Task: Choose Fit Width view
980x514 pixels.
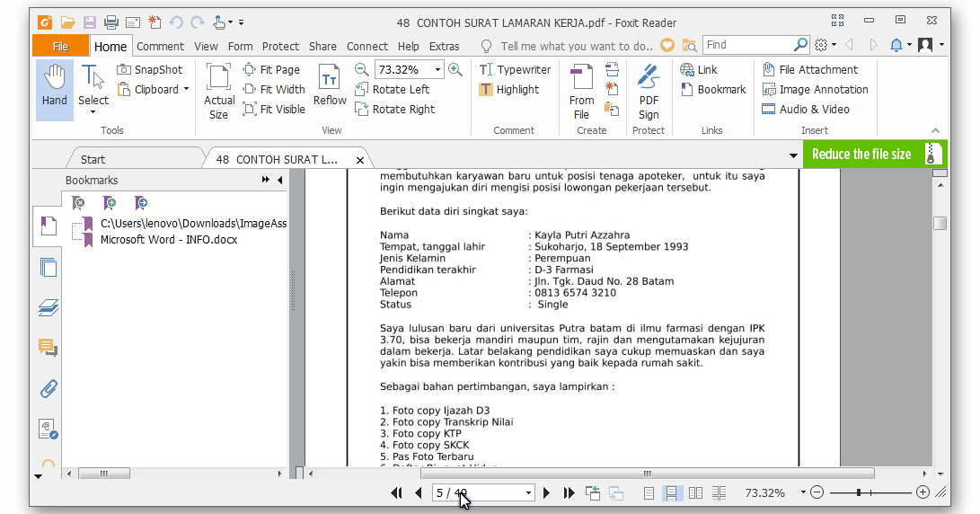Action: point(274,90)
